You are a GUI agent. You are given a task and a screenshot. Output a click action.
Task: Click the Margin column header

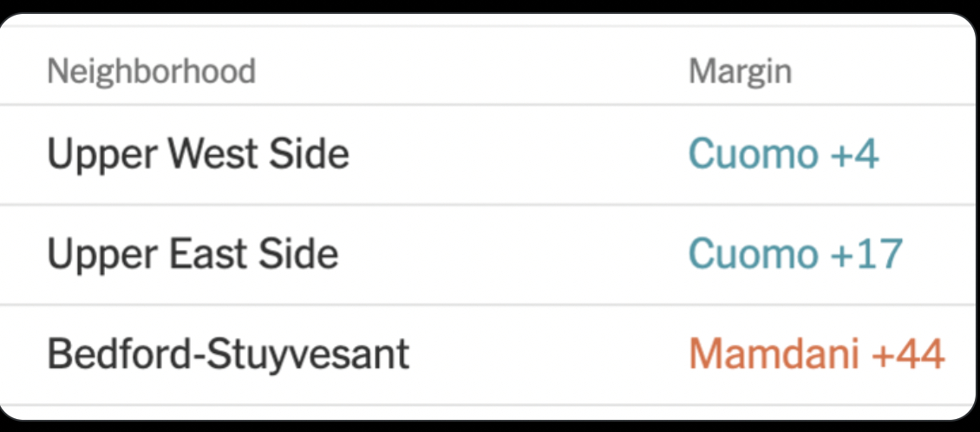pyautogui.click(x=740, y=71)
